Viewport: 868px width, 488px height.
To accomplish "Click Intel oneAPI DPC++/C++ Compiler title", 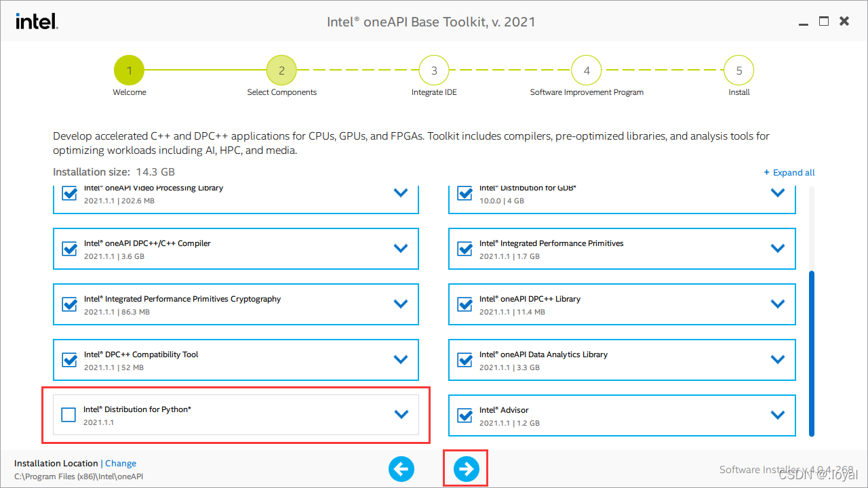I will point(147,243).
